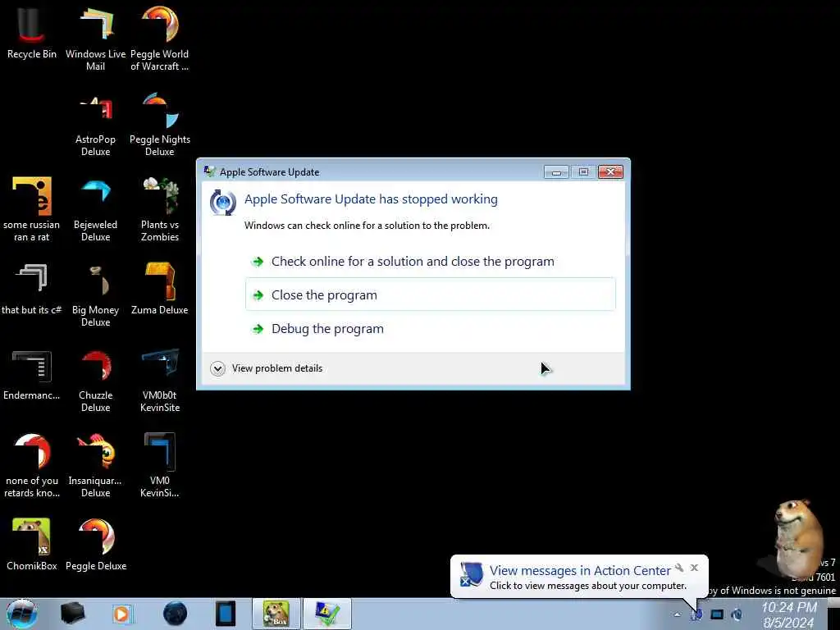Click the dark globe taskbar icon
840x630 pixels.
pos(175,614)
